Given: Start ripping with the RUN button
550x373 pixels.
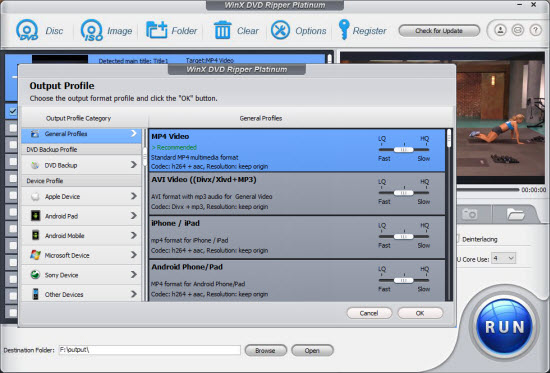Looking at the screenshot, I should click(504, 326).
